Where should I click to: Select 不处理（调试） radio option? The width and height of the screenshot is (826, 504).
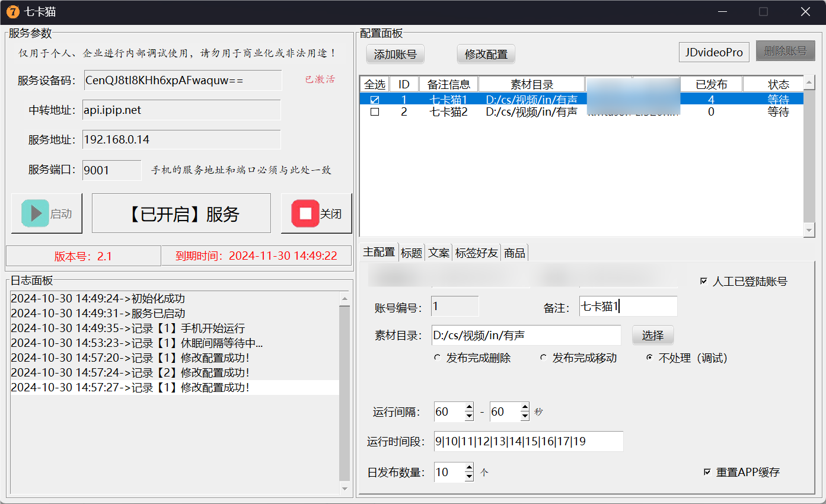[649, 358]
